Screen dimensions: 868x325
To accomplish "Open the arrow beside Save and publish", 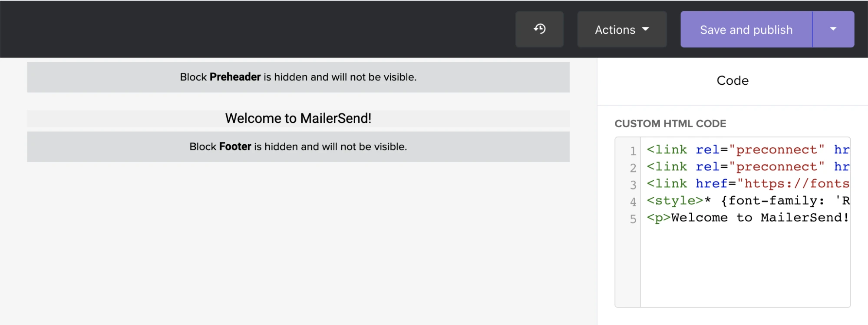I will click(833, 29).
